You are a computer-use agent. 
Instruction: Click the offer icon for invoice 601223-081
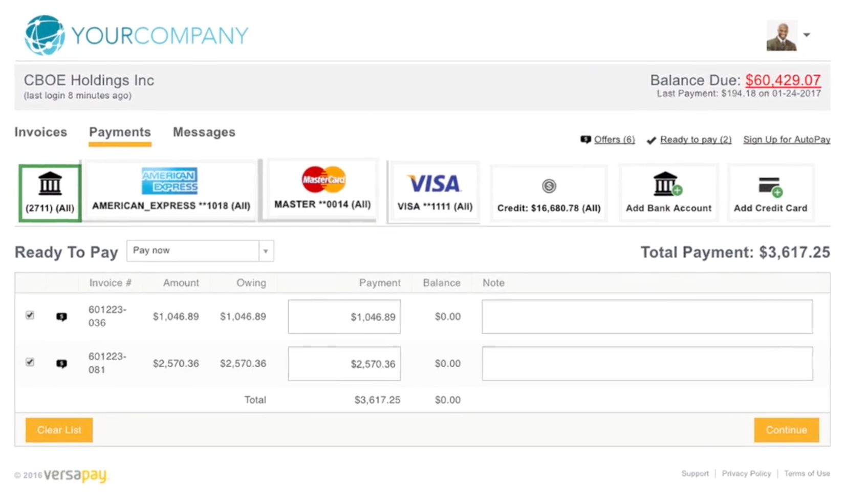[x=61, y=364]
